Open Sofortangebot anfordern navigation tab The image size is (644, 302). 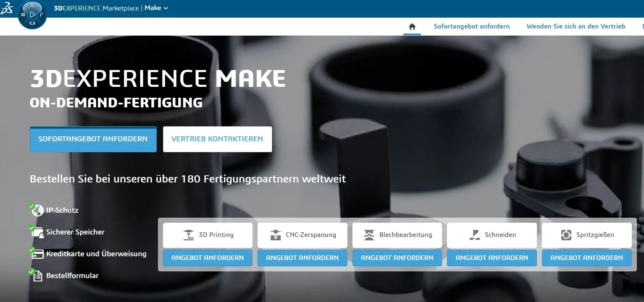471,26
